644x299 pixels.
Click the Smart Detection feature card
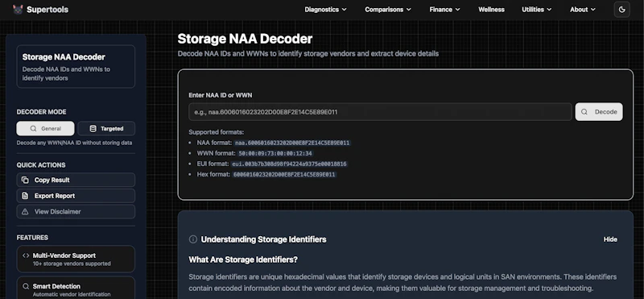(76, 288)
